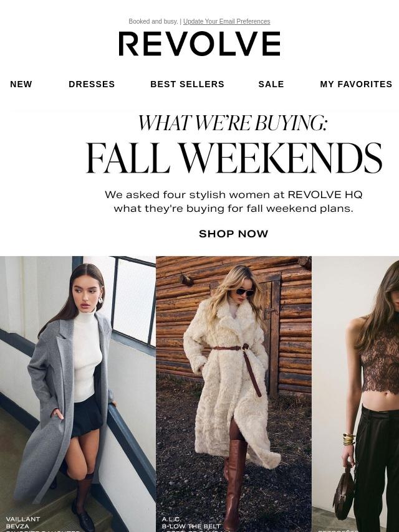Click the VAILLANT brand caption

click(x=22, y=519)
